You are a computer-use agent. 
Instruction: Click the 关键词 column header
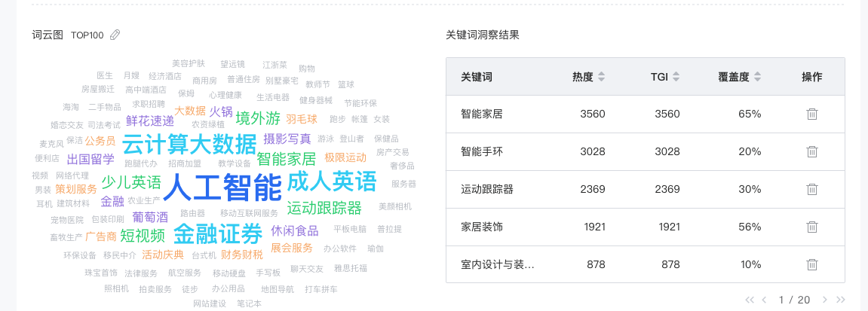pos(476,77)
